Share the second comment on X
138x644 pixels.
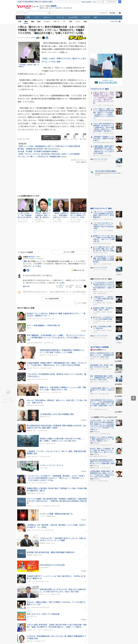[x=85, y=286]
